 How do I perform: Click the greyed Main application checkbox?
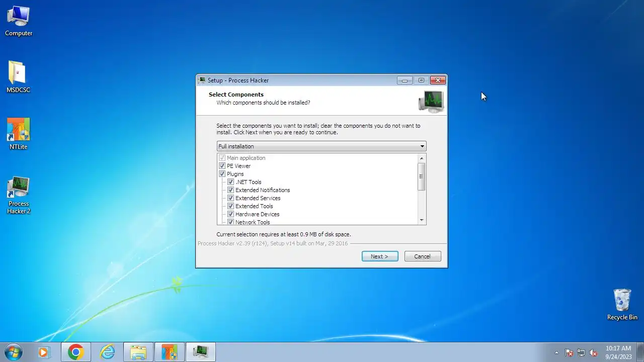click(x=222, y=158)
